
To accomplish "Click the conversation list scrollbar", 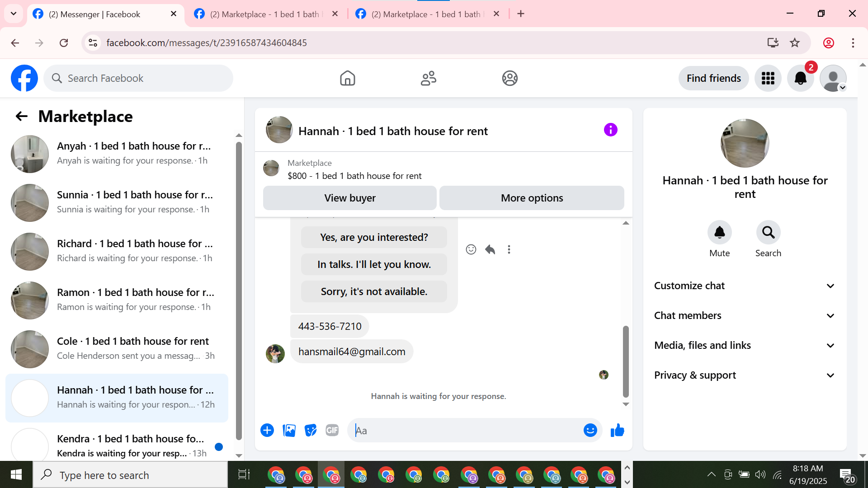I will tap(239, 291).
